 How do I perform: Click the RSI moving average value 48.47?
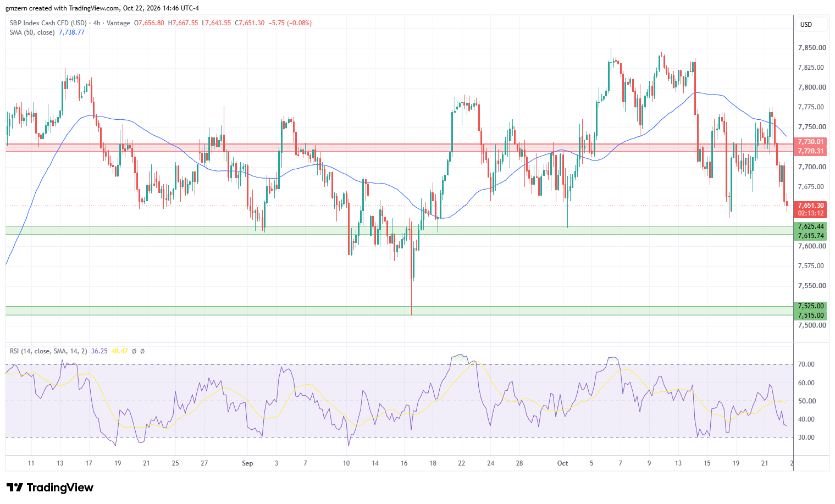click(x=119, y=351)
